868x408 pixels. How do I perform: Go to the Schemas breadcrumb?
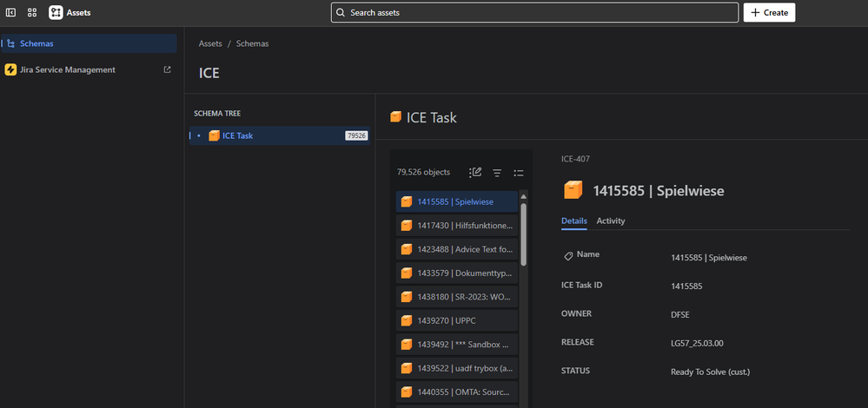pos(253,43)
